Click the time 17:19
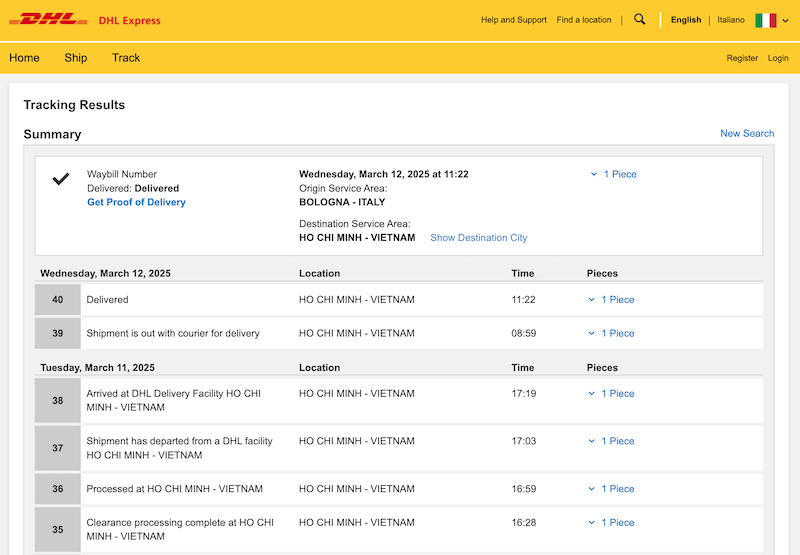 [523, 393]
